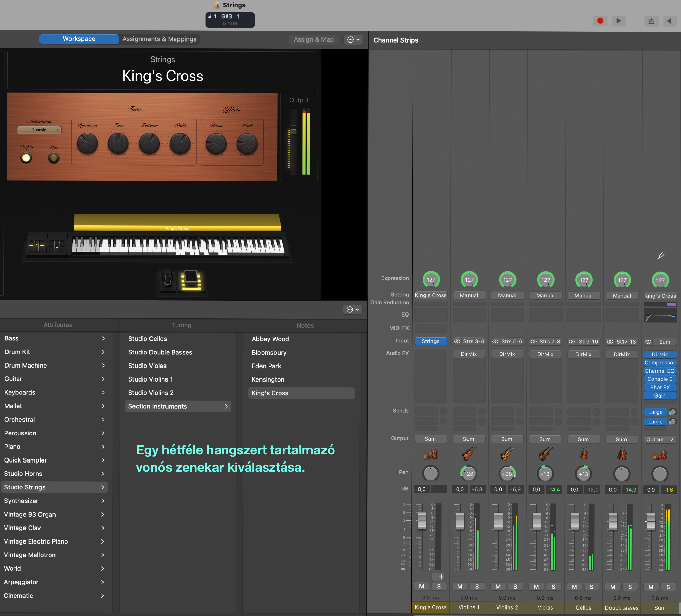Image resolution: width=681 pixels, height=616 pixels.
Task: Click the plus button under King's Cross fader
Action: point(441,577)
